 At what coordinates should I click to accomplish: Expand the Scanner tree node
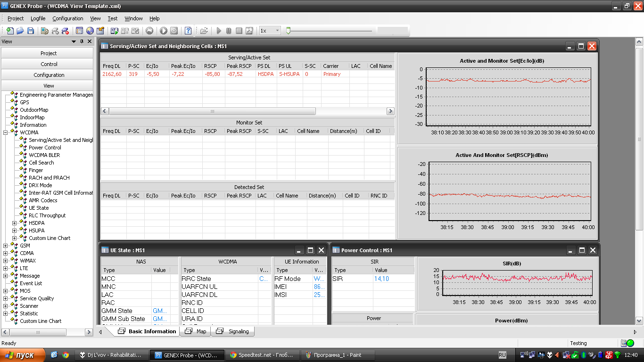[x=6, y=306]
